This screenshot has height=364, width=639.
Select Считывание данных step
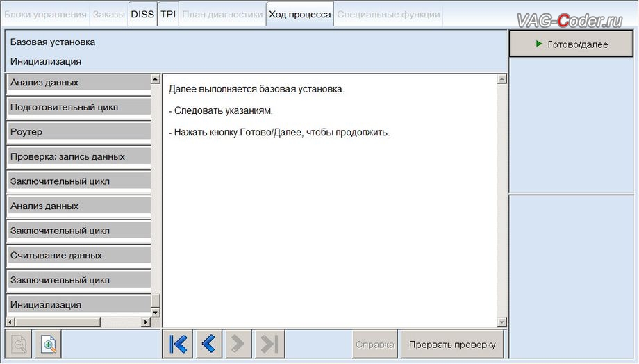79,255
